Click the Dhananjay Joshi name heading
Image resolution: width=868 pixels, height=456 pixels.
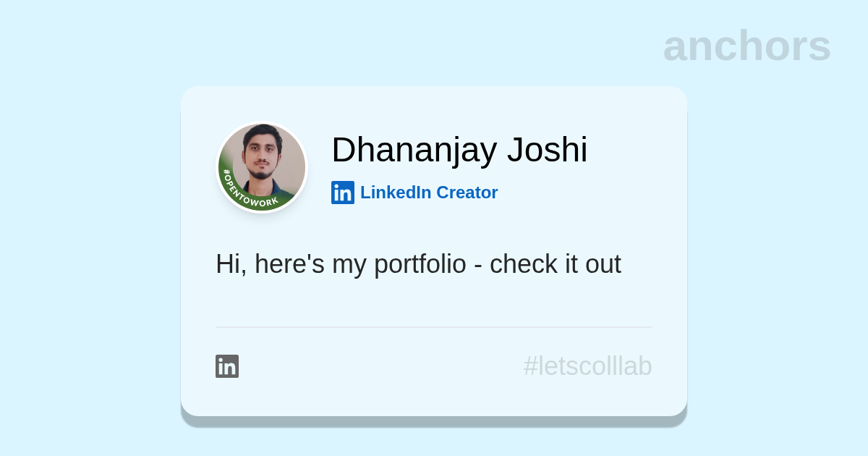[x=459, y=150]
